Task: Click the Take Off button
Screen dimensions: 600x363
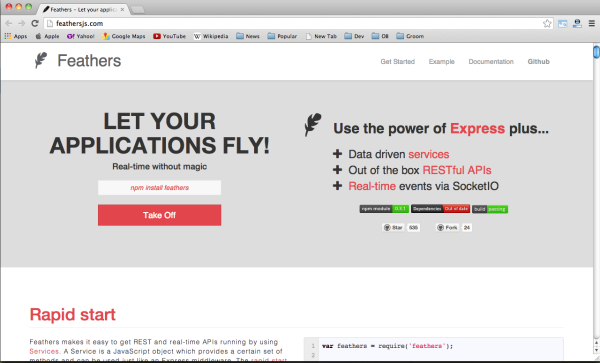Action: 159,215
